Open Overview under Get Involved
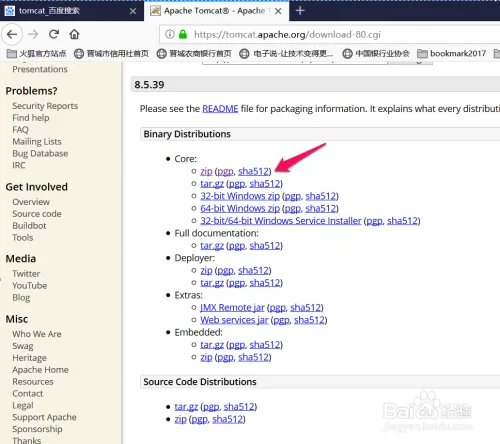The height and width of the screenshot is (444, 500). (31, 202)
